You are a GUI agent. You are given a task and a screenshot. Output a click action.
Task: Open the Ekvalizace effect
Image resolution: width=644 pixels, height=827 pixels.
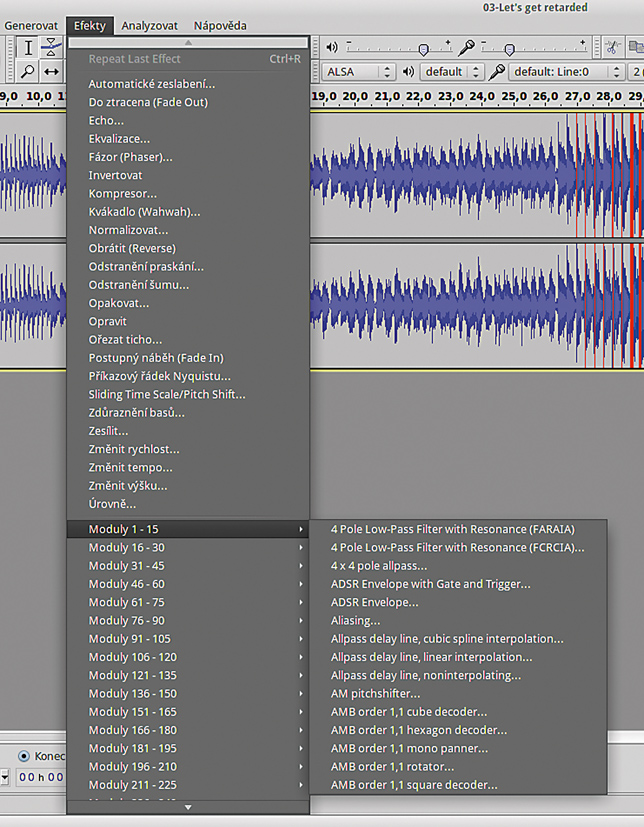[x=188, y=139]
